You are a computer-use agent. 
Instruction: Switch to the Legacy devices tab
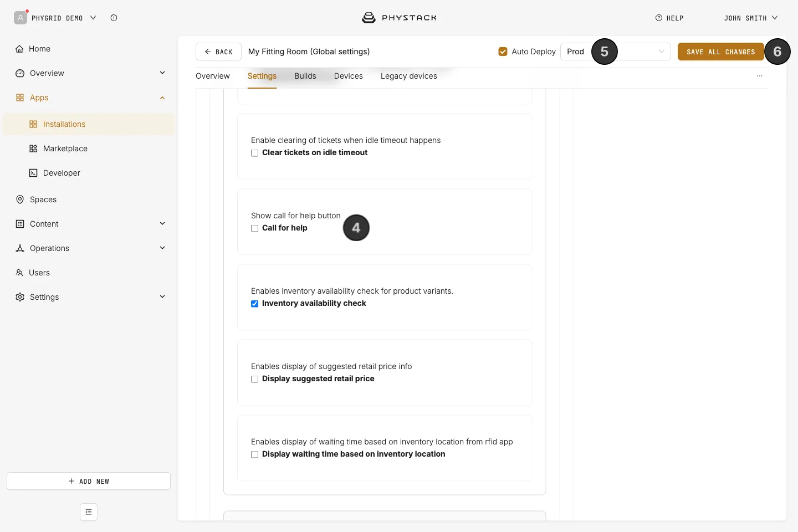click(x=409, y=76)
